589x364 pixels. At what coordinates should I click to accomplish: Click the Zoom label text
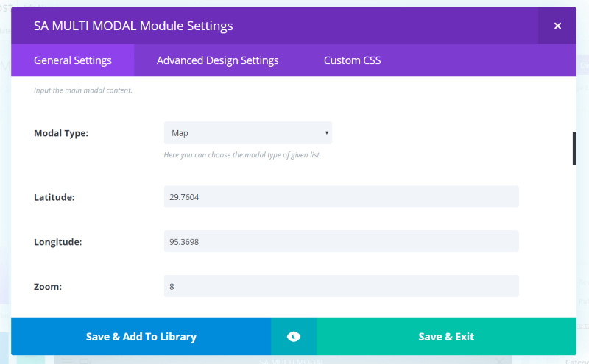[48, 286]
